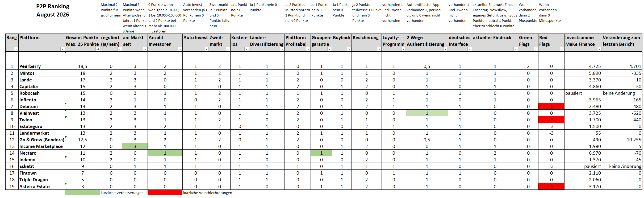This screenshot has height=198, width=644.
Task: Open the Gruppengarantie filter dropdown
Action: 329,49
